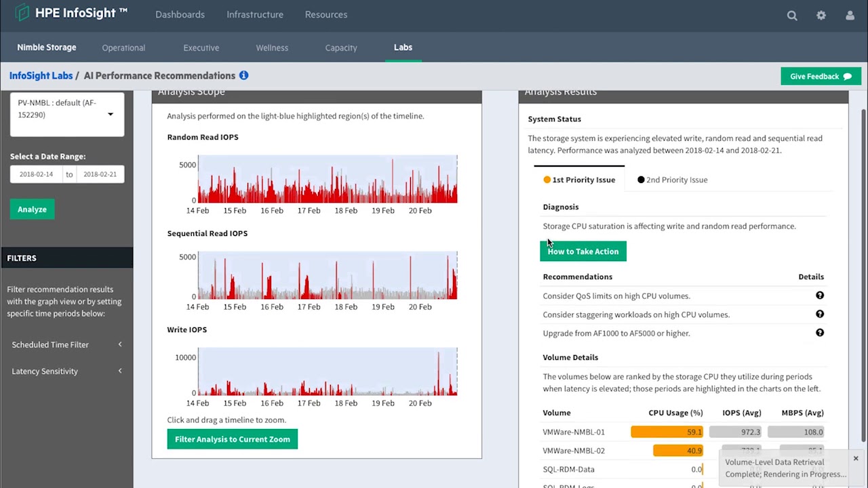
Task: Click the Give Feedback button
Action: pos(821,76)
